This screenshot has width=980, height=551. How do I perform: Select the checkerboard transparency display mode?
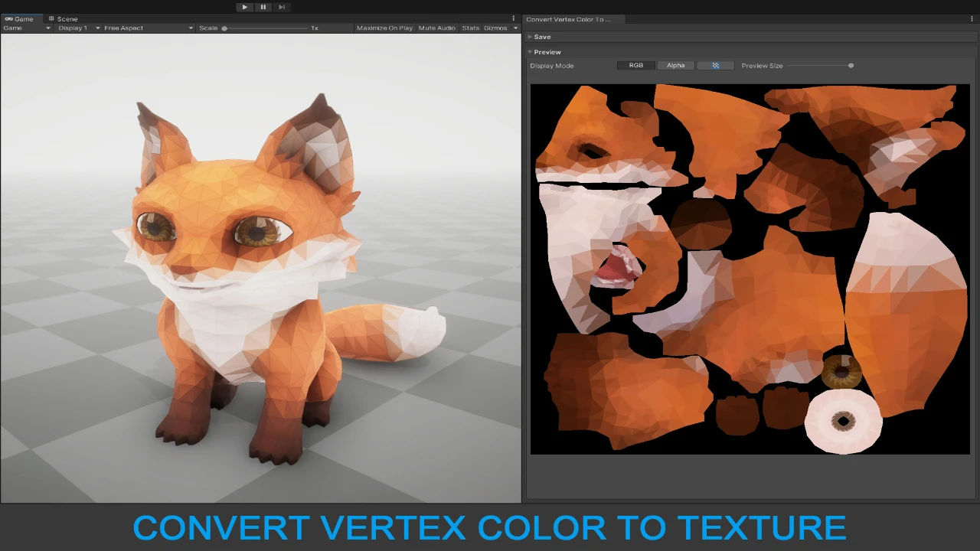(x=715, y=66)
